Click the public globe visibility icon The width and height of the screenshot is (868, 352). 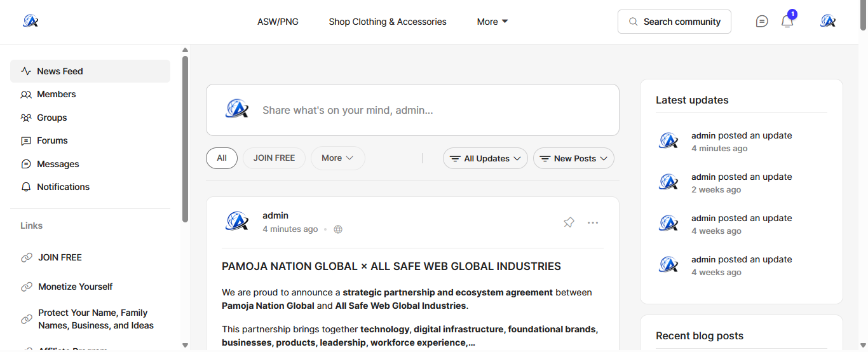[338, 229]
